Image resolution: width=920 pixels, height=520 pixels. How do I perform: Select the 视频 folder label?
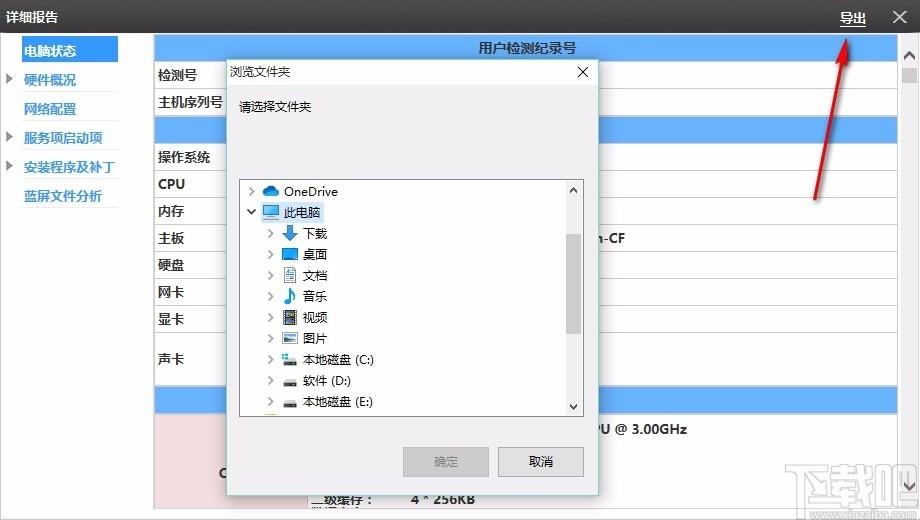pos(315,318)
